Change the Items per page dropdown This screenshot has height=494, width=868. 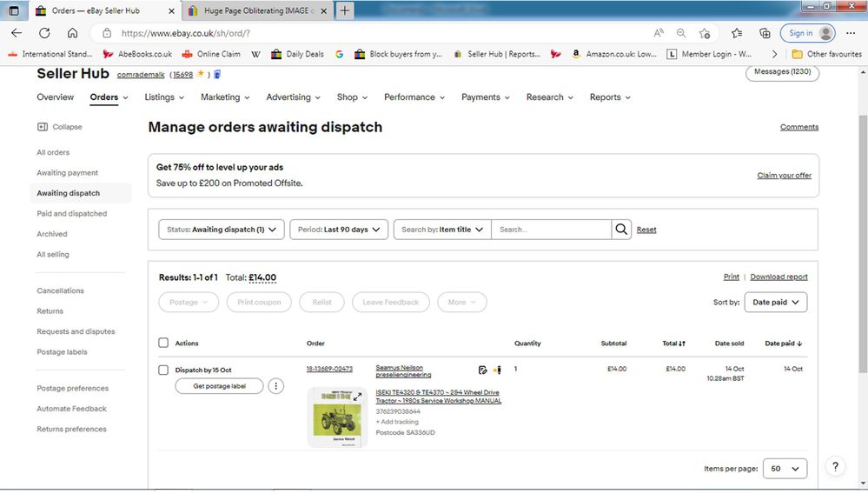[x=785, y=468]
